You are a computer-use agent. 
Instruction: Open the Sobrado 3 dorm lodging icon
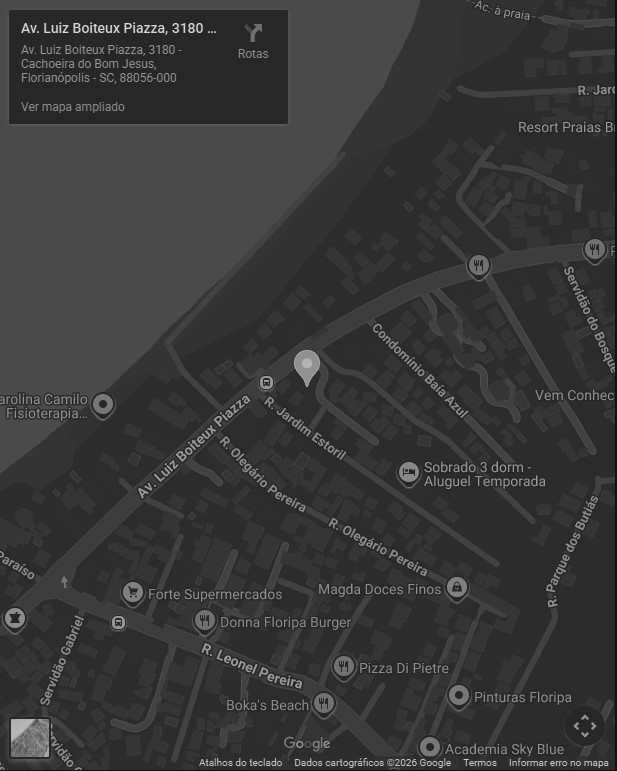tap(408, 474)
